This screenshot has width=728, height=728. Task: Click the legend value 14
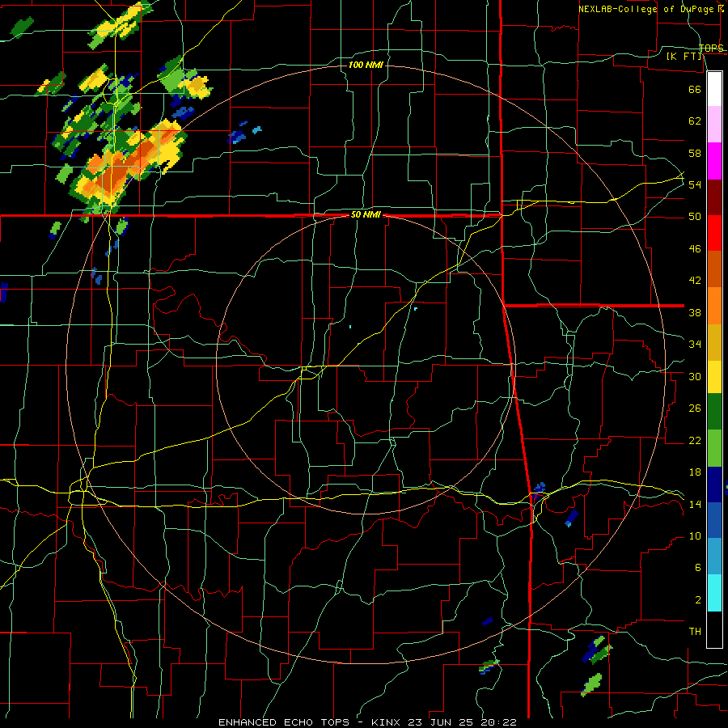(695, 504)
